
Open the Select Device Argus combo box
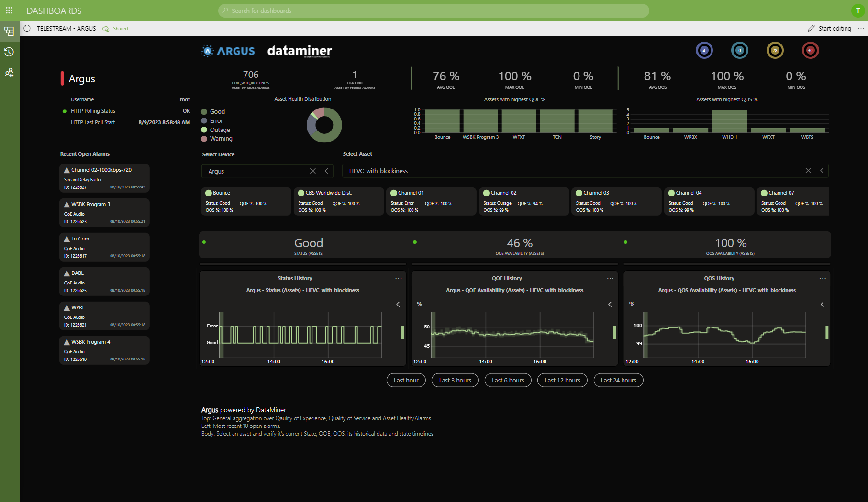pyautogui.click(x=267, y=171)
